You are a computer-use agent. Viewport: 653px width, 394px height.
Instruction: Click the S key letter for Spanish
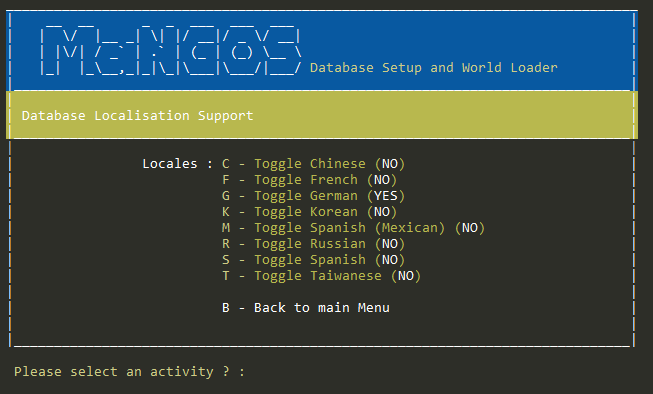tap(226, 260)
